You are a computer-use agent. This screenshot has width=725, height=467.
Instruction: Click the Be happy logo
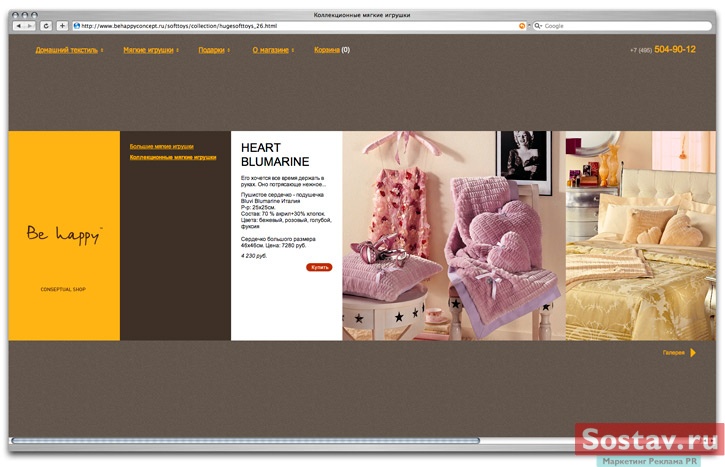pyautogui.click(x=64, y=234)
